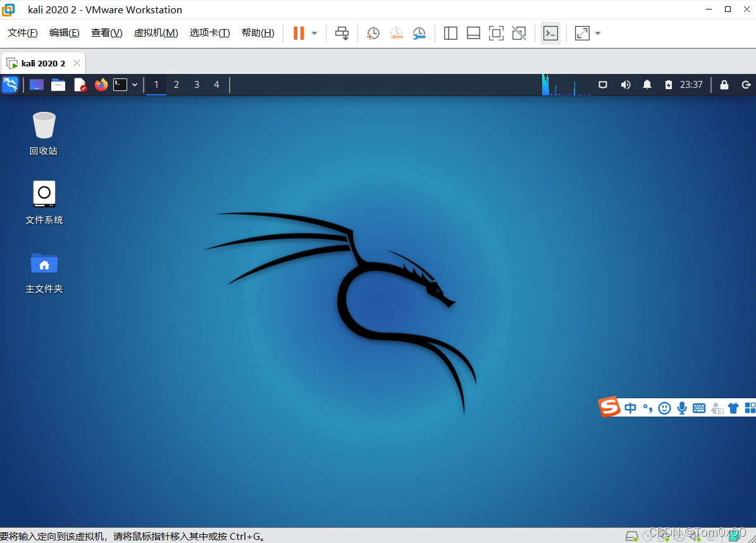Image resolution: width=756 pixels, height=543 pixels.
Task: Expand the power options dropdown beside pause
Action: coord(314,34)
